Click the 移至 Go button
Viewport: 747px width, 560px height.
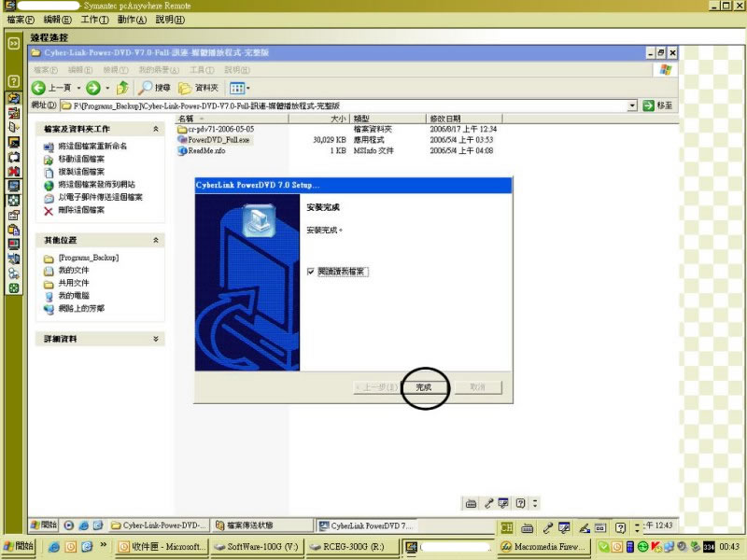coord(657,106)
